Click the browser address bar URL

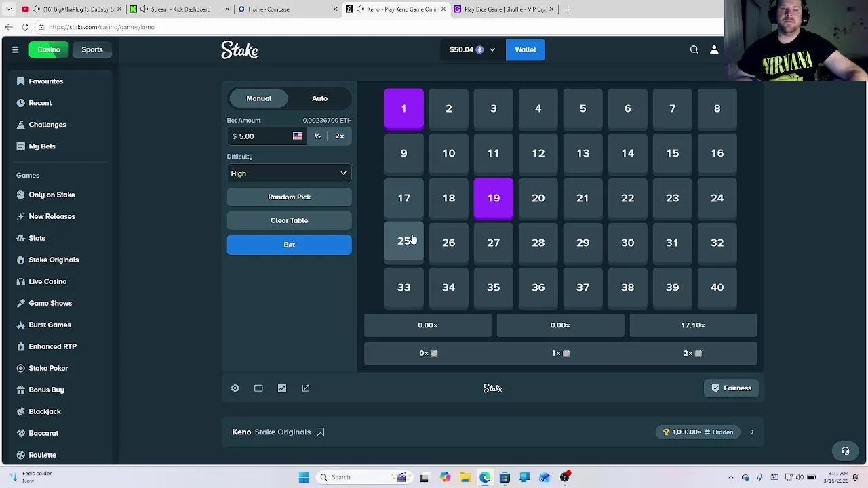point(102,27)
